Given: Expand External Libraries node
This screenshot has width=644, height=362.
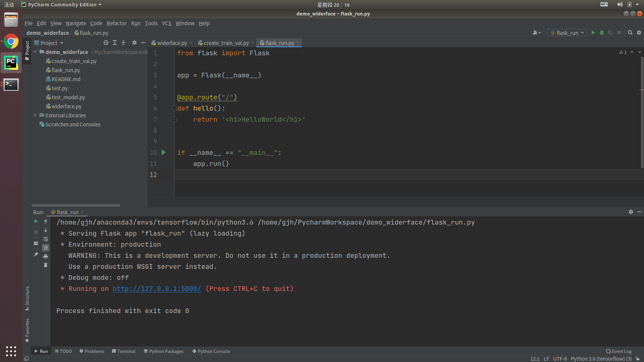Looking at the screenshot, I should 35,115.
